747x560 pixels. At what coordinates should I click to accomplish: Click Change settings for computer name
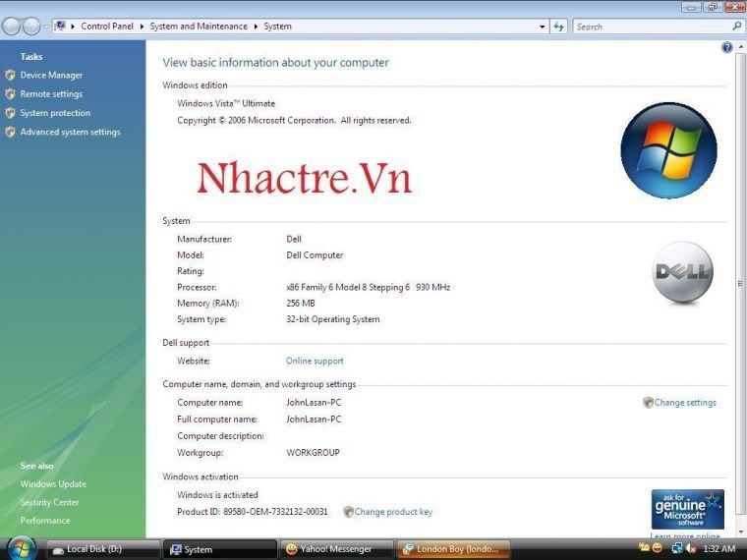click(x=685, y=403)
